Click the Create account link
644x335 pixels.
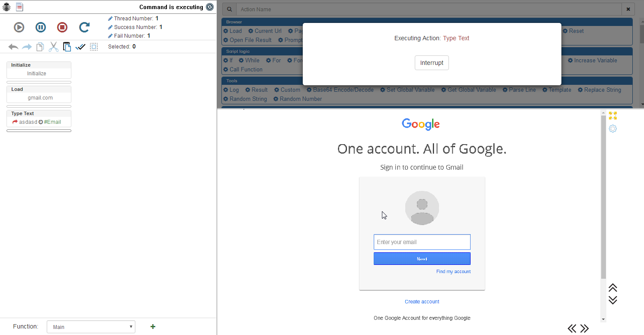[x=422, y=302]
